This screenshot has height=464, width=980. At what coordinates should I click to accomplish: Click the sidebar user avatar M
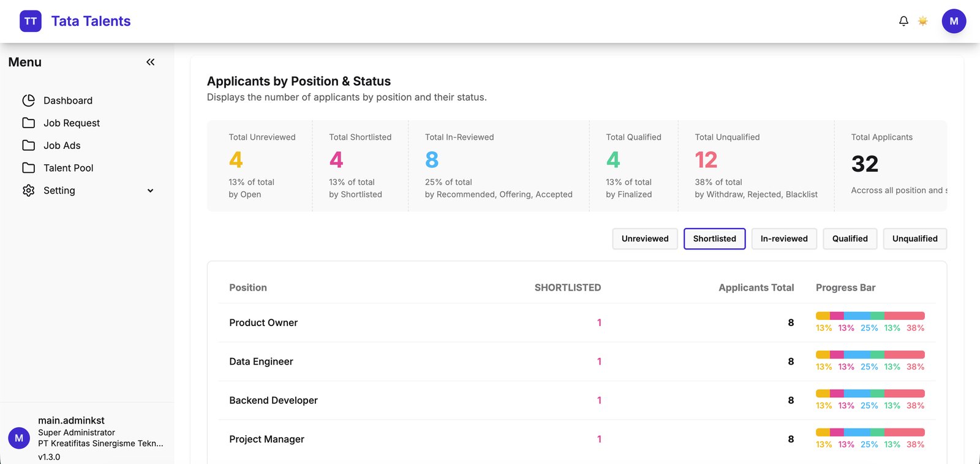click(19, 438)
